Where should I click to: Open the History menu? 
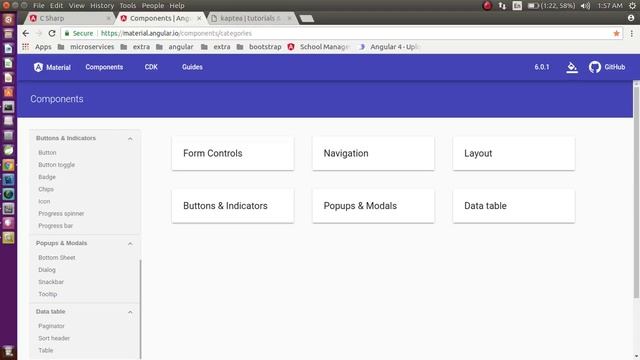(102, 6)
